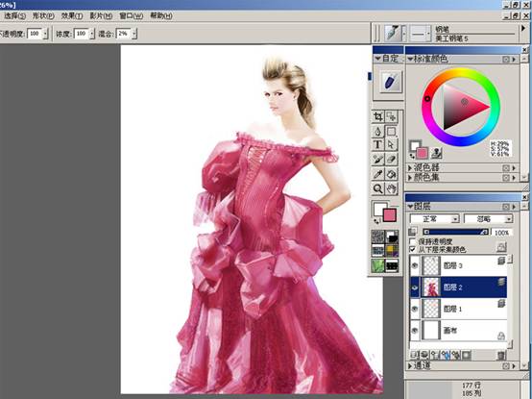532x399 pixels.
Task: Select the Magnifier zoom tool
Action: 377,188
